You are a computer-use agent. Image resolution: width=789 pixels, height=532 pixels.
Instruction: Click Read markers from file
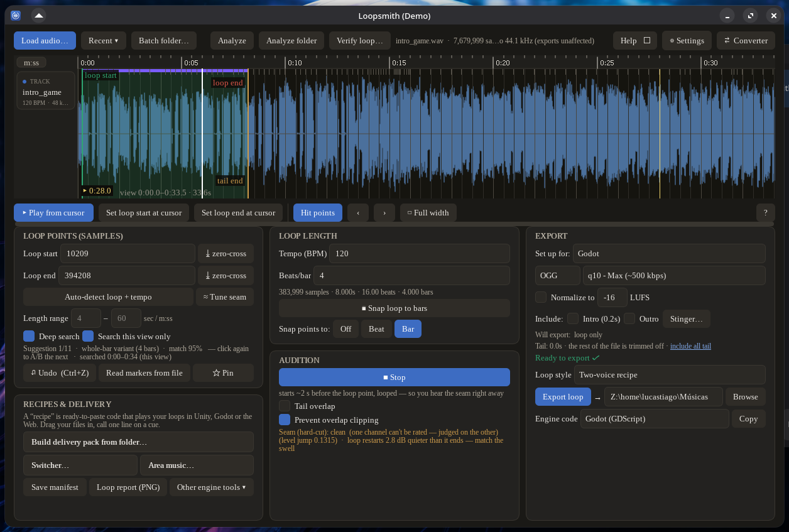[x=144, y=372]
